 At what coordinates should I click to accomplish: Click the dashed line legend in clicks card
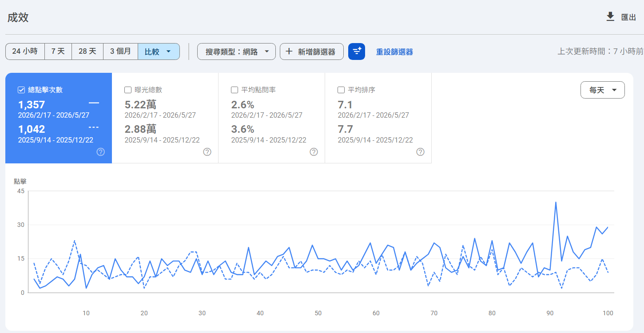point(94,127)
